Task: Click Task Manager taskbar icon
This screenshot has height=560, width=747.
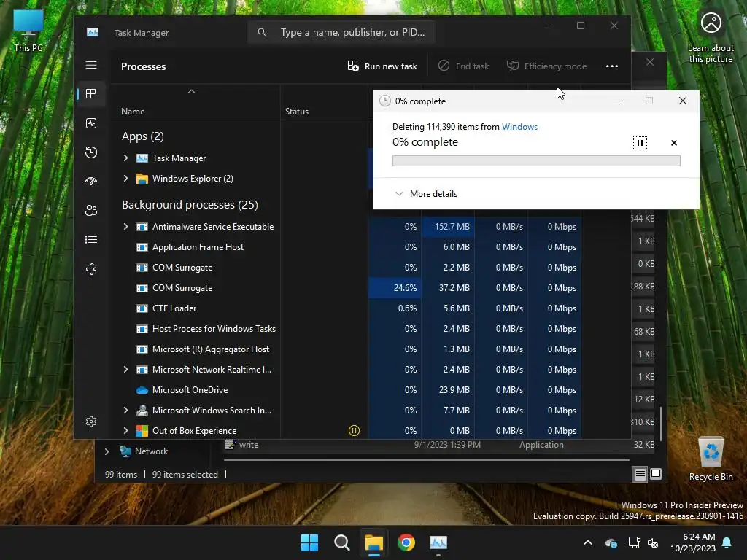Action: [438, 542]
